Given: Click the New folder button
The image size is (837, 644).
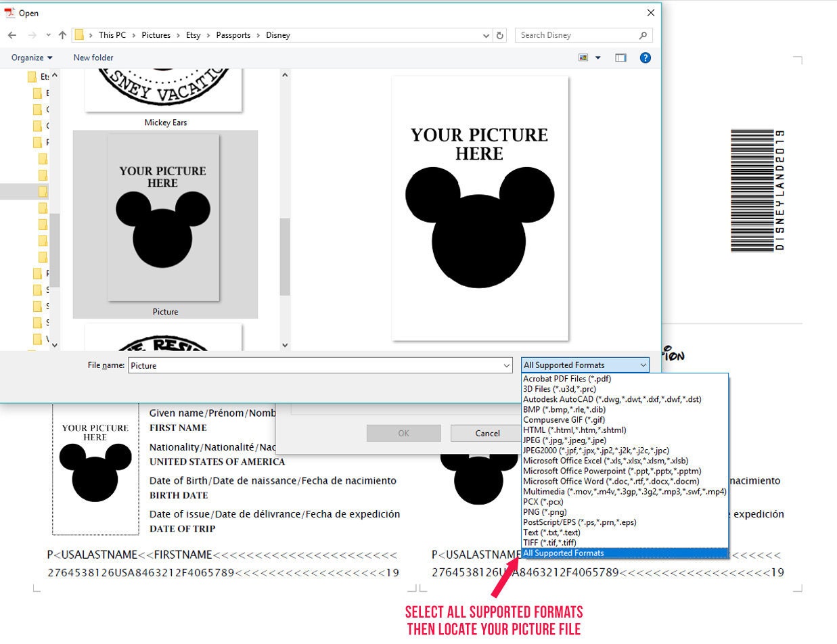Looking at the screenshot, I should click(93, 57).
